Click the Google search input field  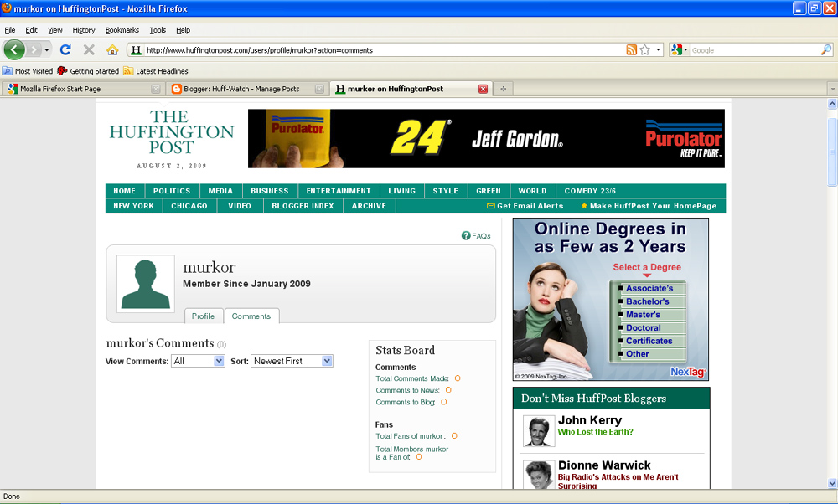pyautogui.click(x=755, y=50)
